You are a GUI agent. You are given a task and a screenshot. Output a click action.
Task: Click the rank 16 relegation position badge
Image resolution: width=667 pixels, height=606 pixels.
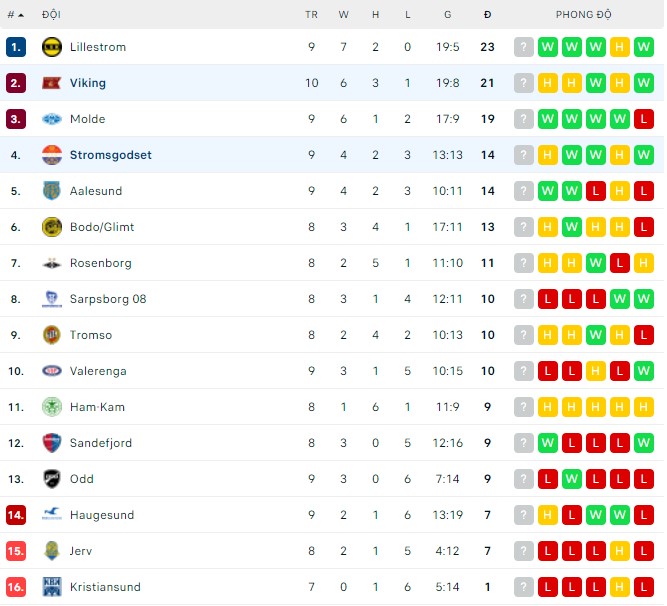point(15,587)
